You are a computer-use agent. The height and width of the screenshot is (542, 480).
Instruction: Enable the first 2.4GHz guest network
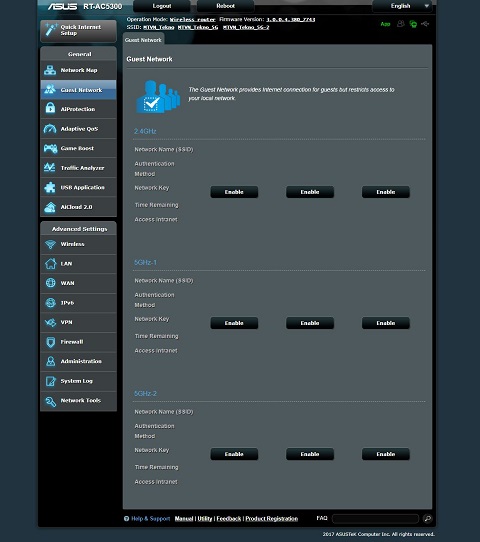234,192
